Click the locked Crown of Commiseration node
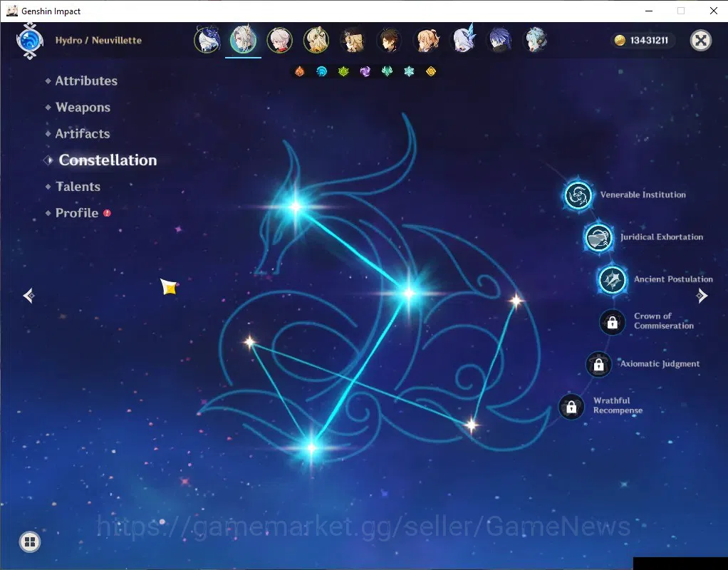This screenshot has width=728, height=570. pos(613,322)
